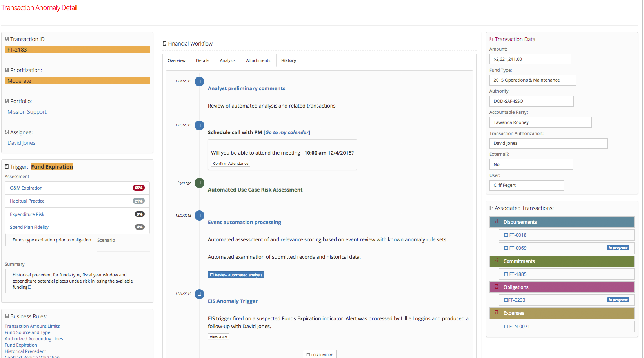Viewport: 644px width, 358px height.
Task: Open the David Jones assignee link
Action: click(22, 143)
